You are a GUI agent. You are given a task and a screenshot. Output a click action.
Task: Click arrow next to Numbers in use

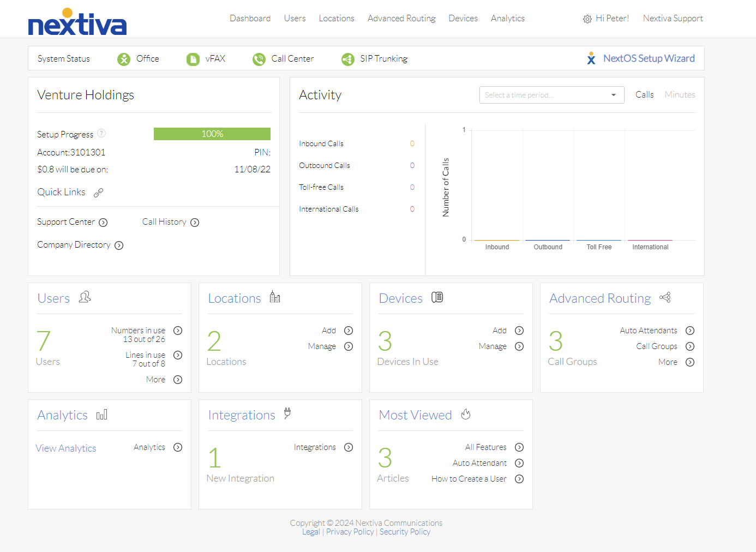[x=178, y=331]
